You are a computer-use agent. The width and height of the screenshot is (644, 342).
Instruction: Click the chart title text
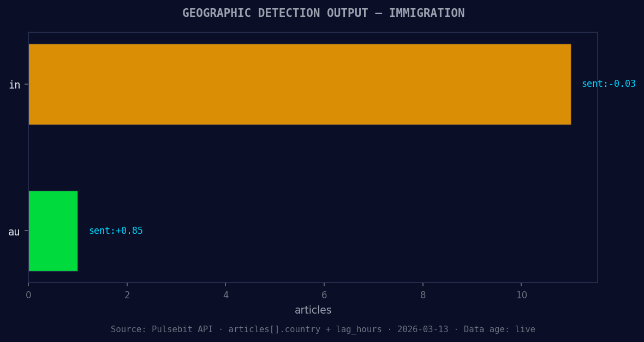pos(324,13)
